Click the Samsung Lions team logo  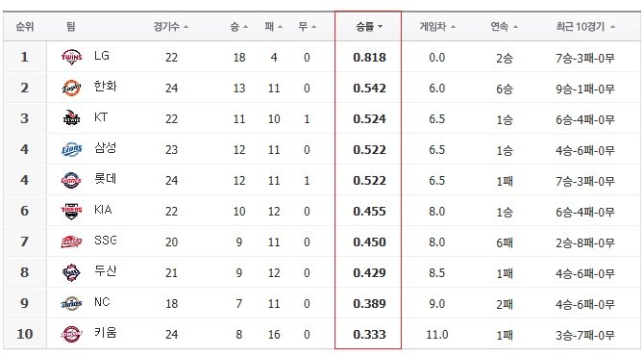[x=71, y=149]
